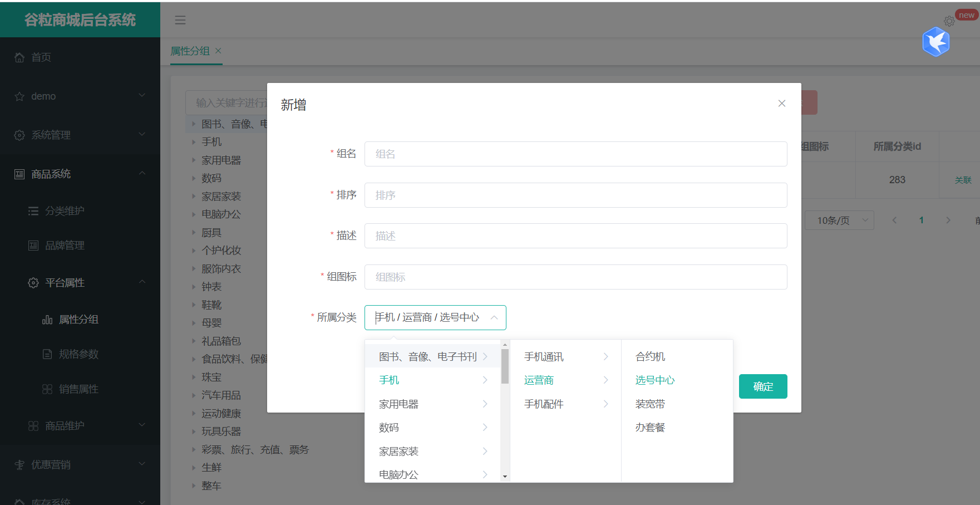The image size is (980, 505).
Task: Select the 彩票、旅行、充值、票务 tree node
Action: tap(255, 450)
